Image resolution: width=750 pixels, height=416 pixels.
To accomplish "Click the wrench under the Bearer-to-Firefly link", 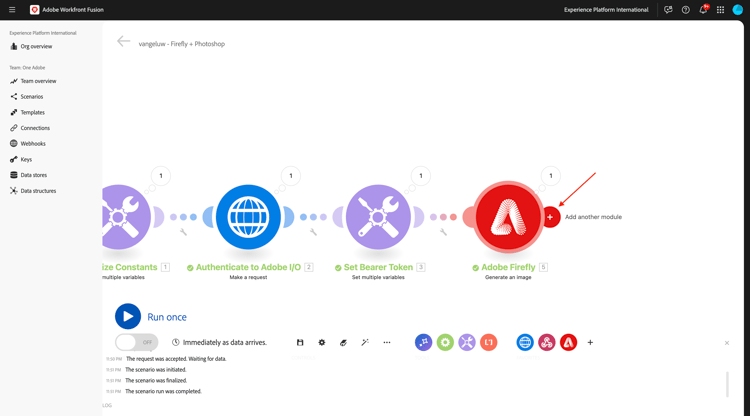I will [443, 232].
